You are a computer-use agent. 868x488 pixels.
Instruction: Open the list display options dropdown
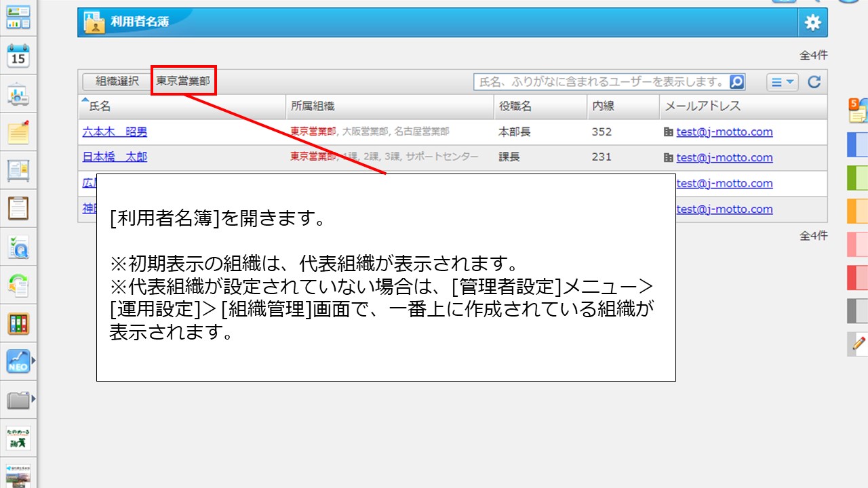pyautogui.click(x=782, y=81)
